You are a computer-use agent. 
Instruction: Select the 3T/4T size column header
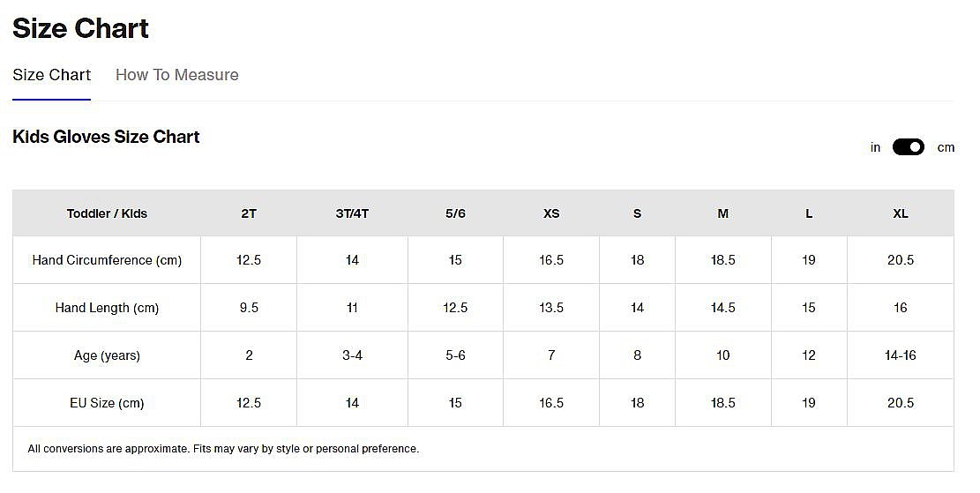tap(352, 213)
